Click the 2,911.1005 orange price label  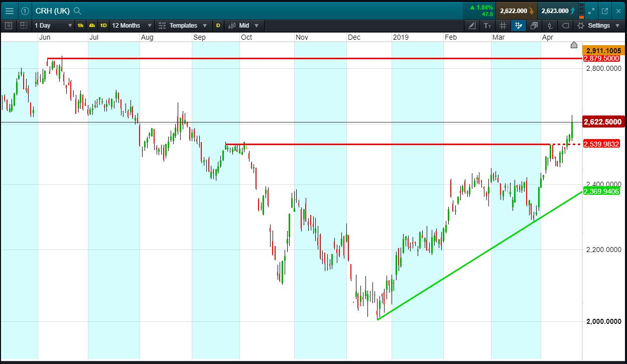602,51
